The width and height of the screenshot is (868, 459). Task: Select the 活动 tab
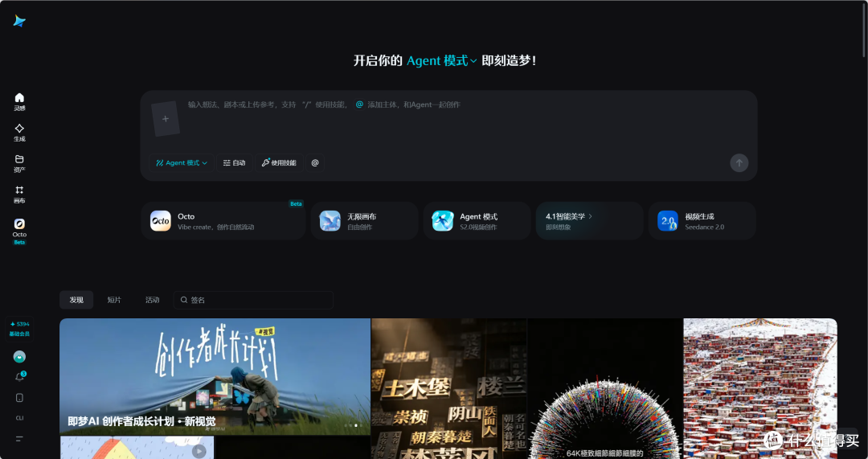tap(152, 300)
